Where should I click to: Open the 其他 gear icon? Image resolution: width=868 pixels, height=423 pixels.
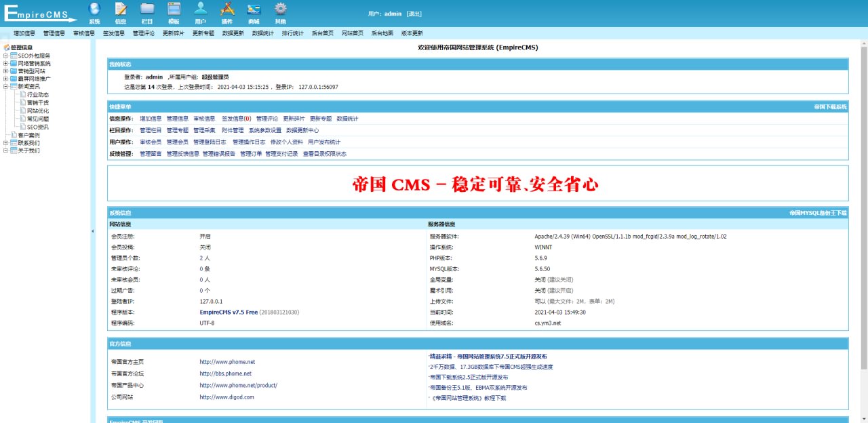(x=280, y=9)
